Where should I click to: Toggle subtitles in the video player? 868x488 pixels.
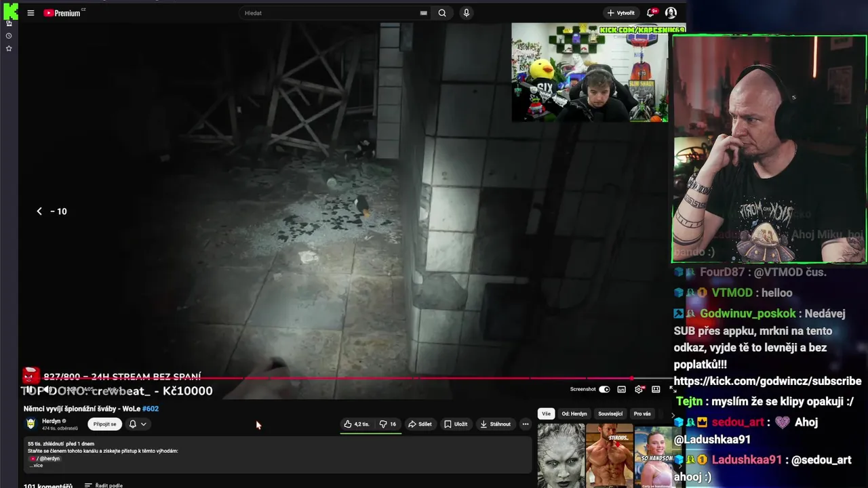pyautogui.click(x=621, y=389)
